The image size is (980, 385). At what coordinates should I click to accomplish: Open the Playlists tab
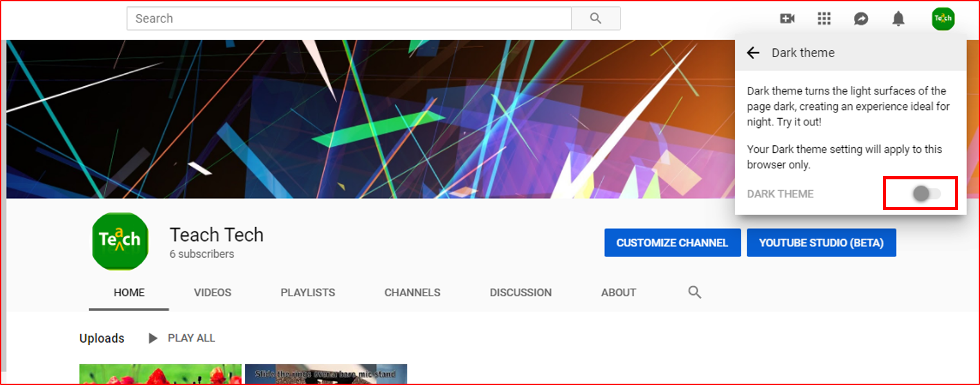tap(307, 292)
